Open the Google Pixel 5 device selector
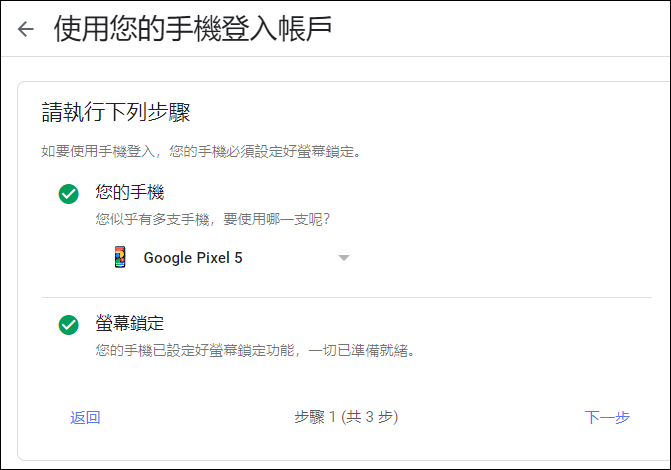 (x=232, y=257)
